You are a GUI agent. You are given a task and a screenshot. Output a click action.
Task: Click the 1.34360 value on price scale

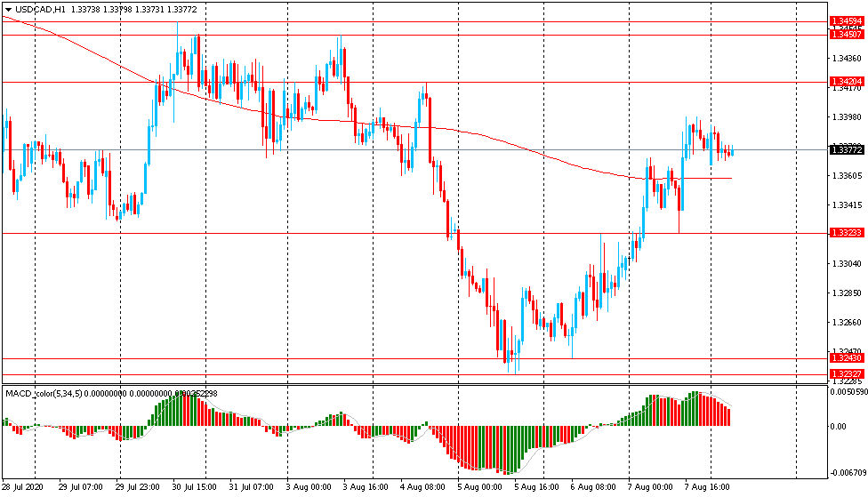(846, 59)
